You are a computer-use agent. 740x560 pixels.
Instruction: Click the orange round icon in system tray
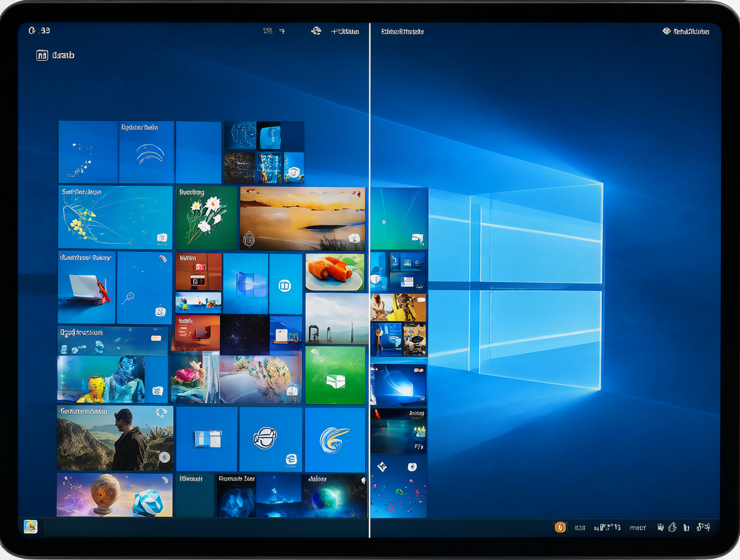[560, 527]
